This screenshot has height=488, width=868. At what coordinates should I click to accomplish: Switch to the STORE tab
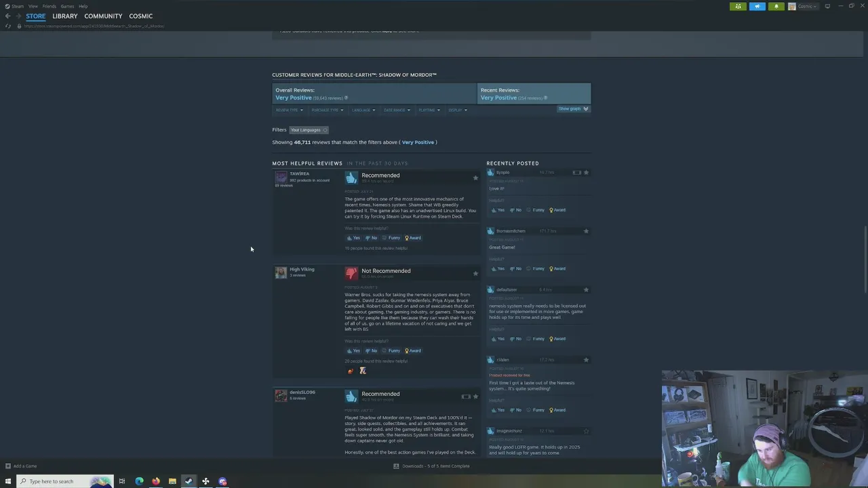36,16
